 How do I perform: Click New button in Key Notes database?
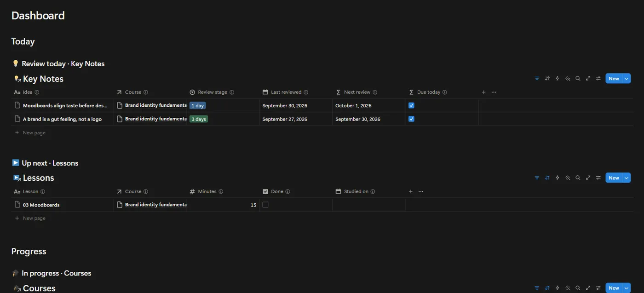click(614, 79)
